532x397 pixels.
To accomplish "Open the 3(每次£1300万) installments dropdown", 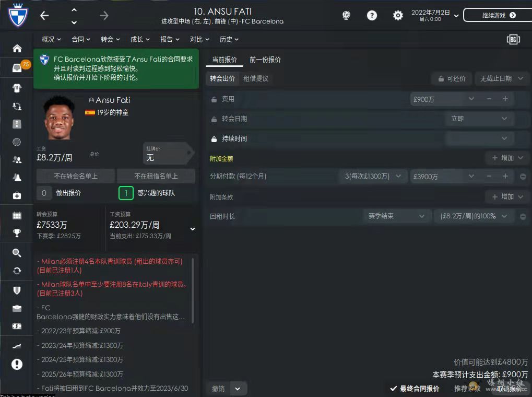I will tap(373, 176).
